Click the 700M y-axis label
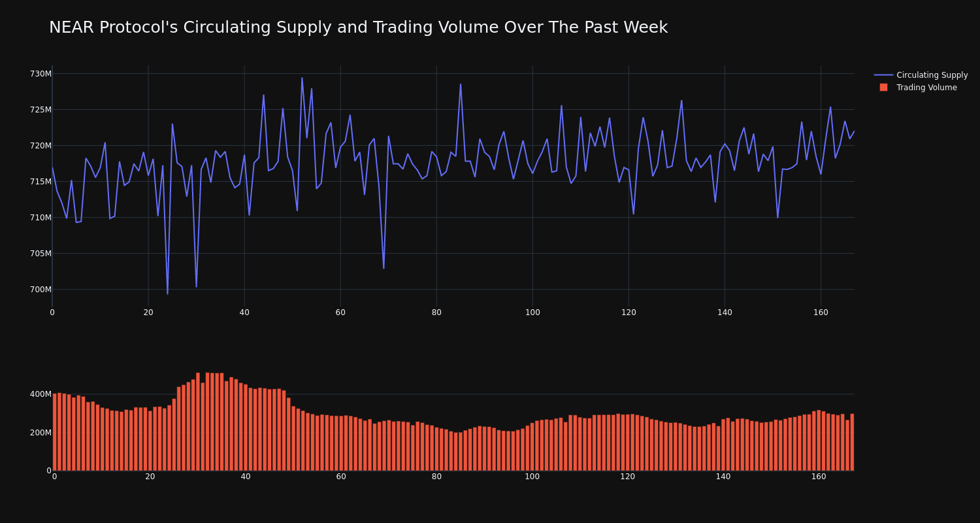Viewport: 980px width, 523px height. 41,290
